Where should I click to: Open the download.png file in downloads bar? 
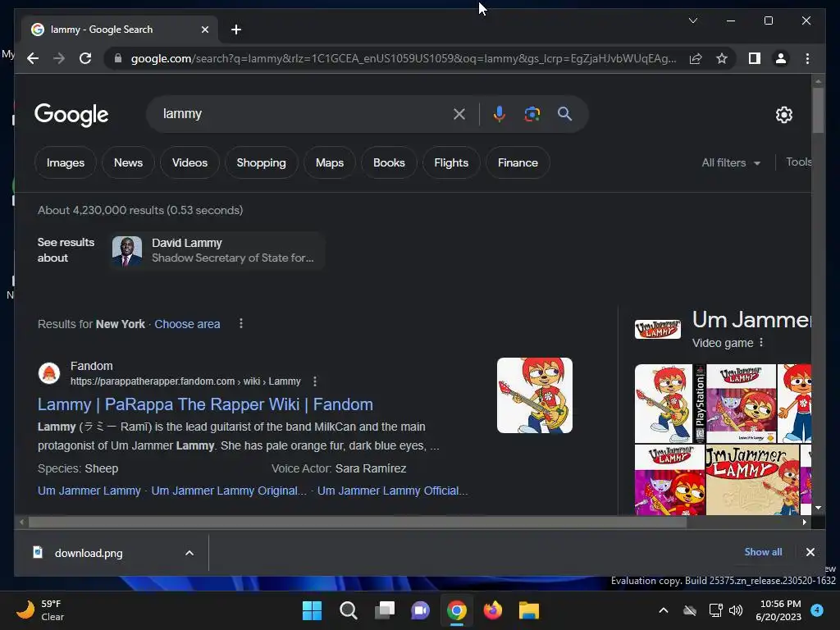89,553
